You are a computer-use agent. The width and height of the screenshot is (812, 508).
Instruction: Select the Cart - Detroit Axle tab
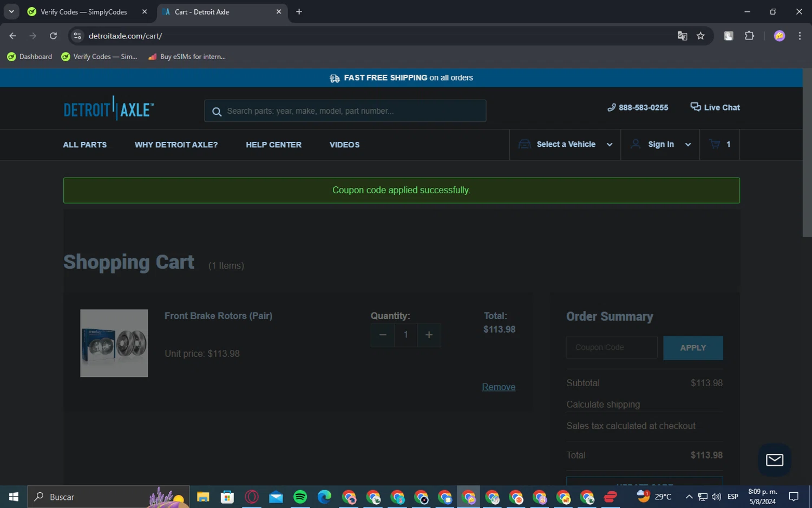click(x=222, y=12)
